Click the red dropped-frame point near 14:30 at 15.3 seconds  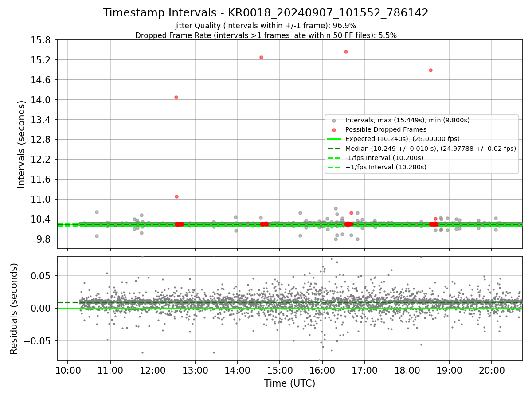pyautogui.click(x=261, y=57)
